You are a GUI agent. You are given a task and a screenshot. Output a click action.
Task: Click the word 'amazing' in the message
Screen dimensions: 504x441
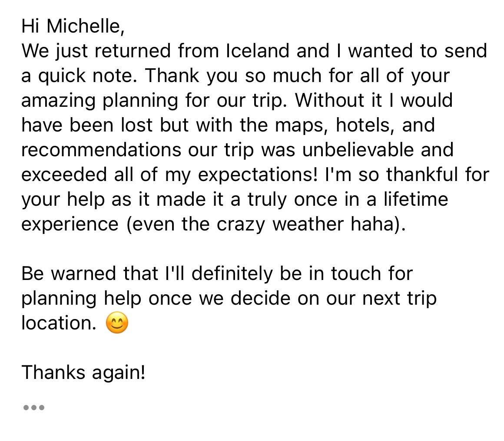tap(58, 101)
